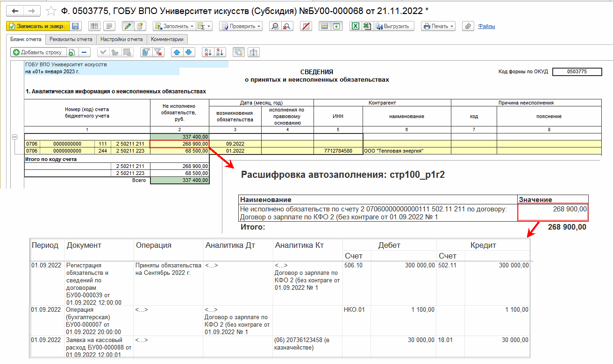Select the 268 900,00 cell in first row

pos(180,144)
